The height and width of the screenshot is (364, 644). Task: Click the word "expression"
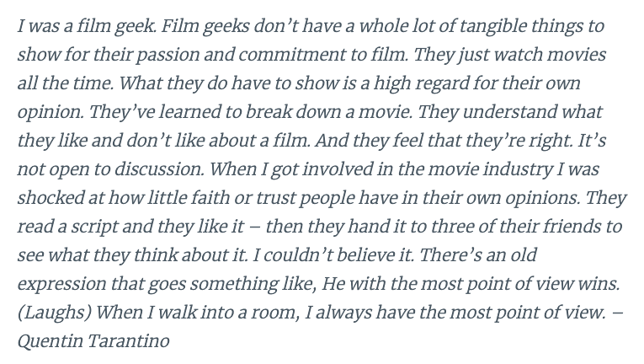pyautogui.click(x=66, y=283)
